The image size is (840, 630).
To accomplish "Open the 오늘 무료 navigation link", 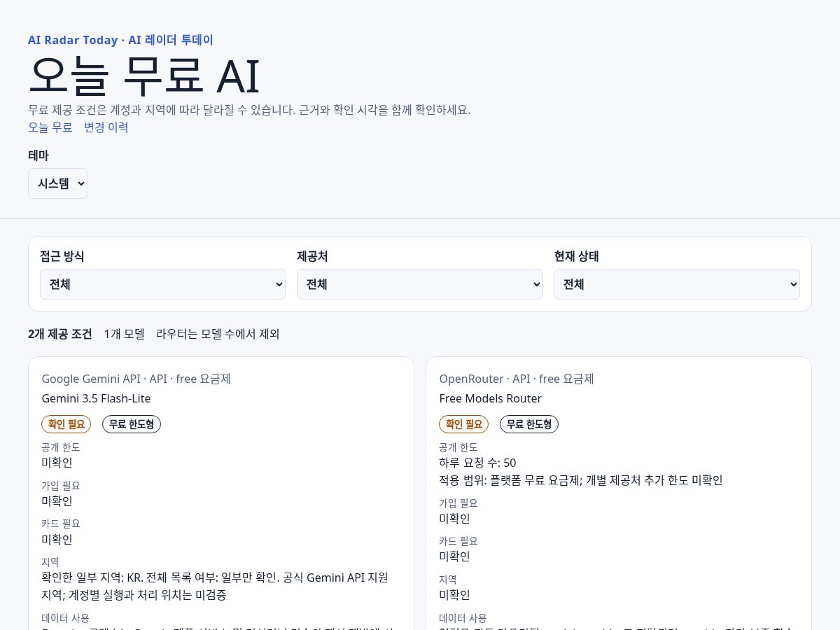I will pos(50,127).
